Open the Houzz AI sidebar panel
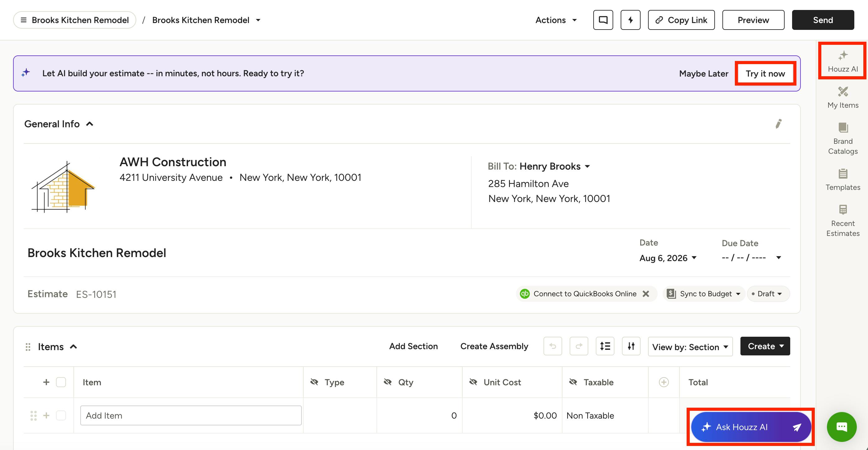The width and height of the screenshot is (868, 450). click(x=843, y=61)
